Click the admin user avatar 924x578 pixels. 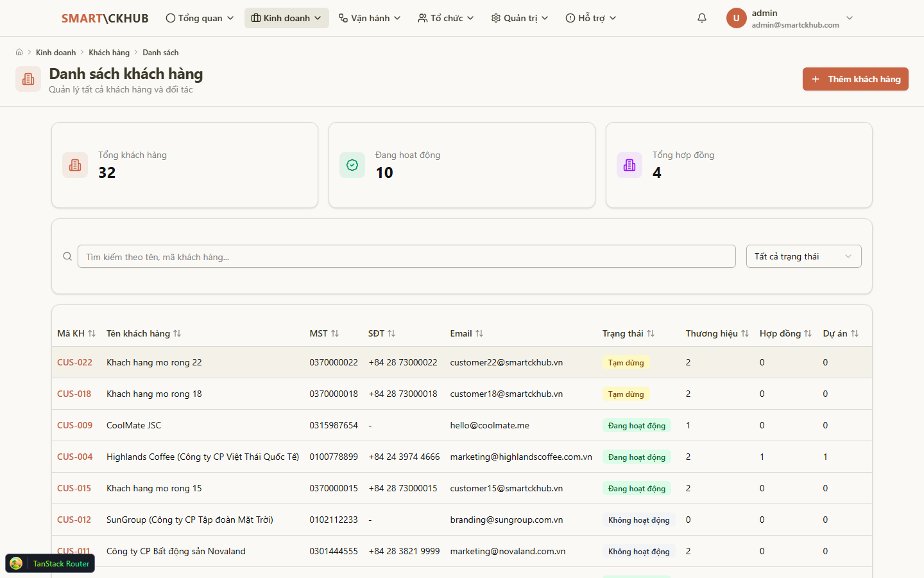point(736,18)
